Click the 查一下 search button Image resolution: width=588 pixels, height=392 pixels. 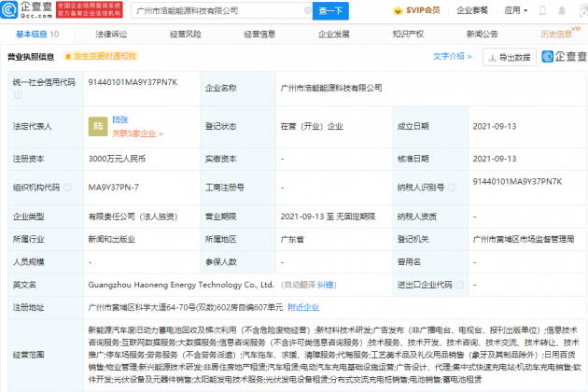coord(330,11)
